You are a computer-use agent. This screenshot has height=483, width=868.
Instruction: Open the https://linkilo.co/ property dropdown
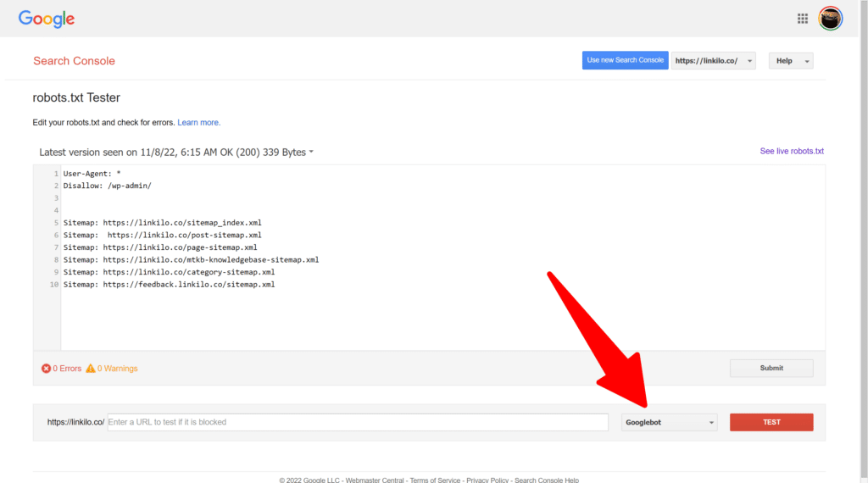pyautogui.click(x=714, y=61)
